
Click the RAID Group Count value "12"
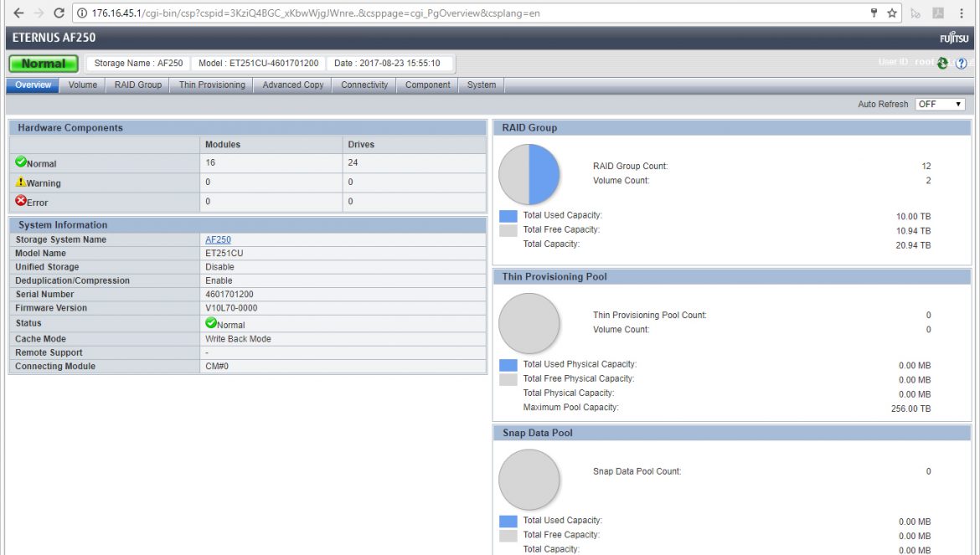[926, 166]
